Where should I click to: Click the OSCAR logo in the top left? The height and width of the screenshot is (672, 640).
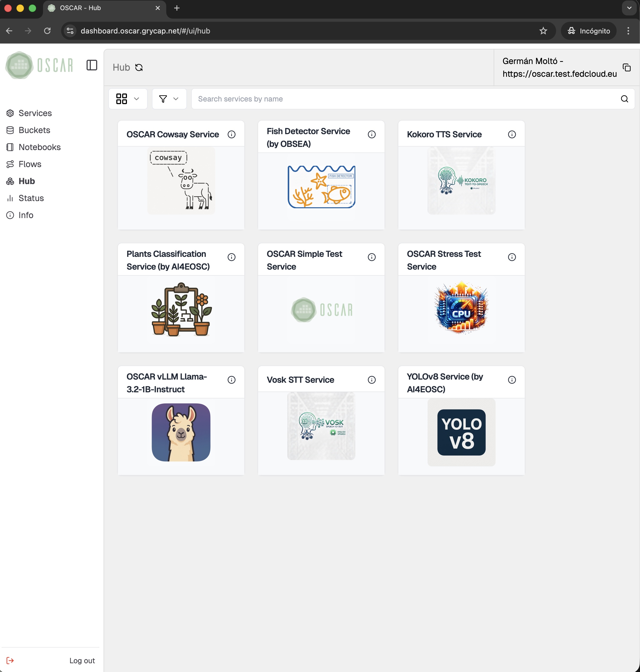click(39, 65)
